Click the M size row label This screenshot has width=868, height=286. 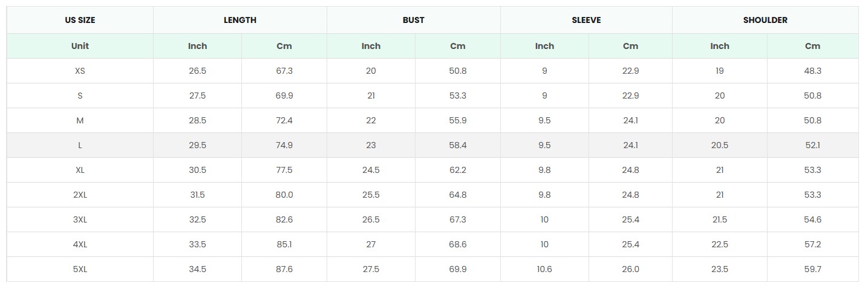coord(80,120)
